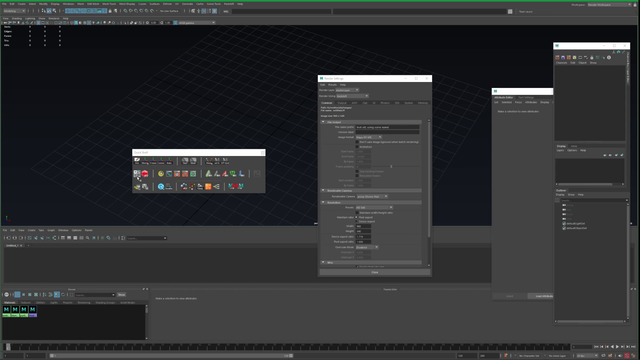640x360 pixels.
Task: Open the Presets menu in Render Settings
Action: [333, 84]
